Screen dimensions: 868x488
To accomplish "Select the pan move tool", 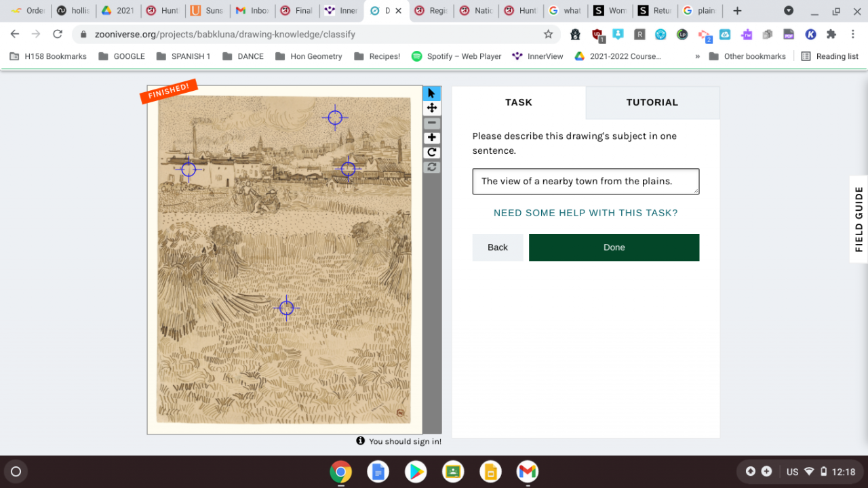I will click(431, 108).
